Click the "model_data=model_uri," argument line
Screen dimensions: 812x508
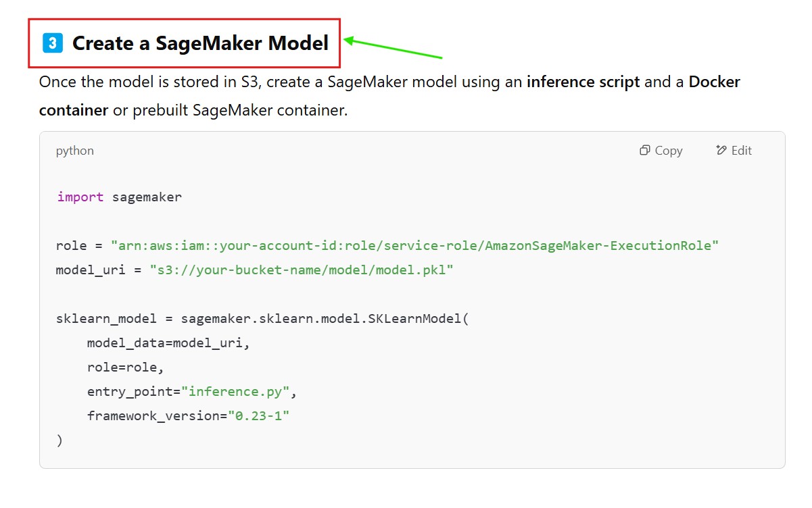coord(168,343)
